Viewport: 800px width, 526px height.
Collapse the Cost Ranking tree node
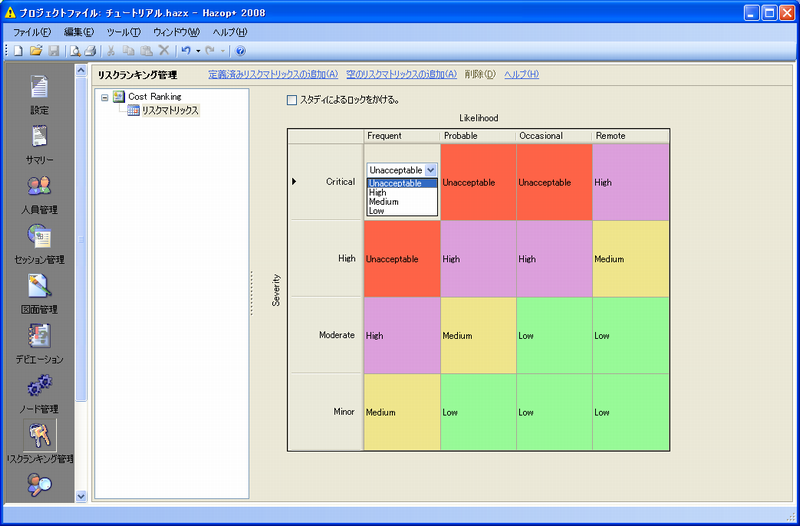pos(105,97)
